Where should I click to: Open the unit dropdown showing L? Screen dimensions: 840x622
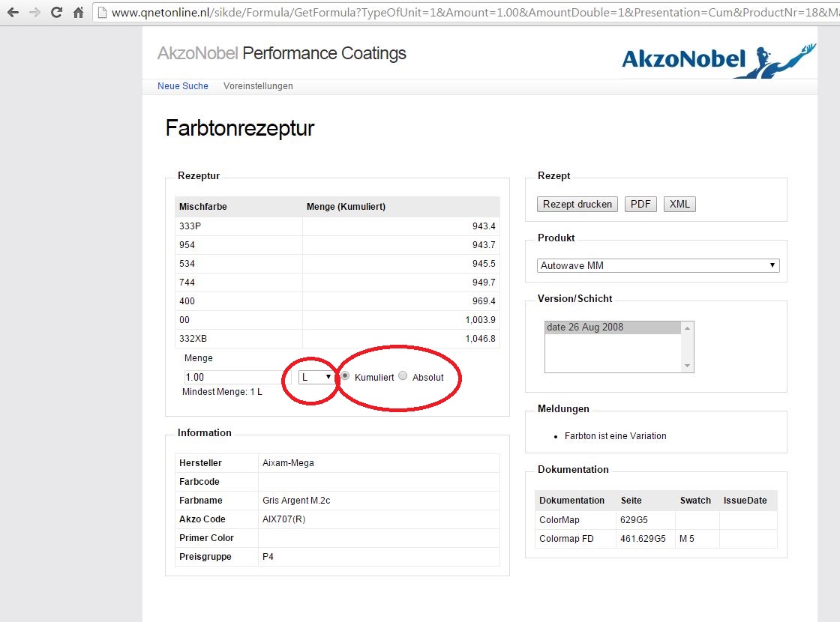pyautogui.click(x=316, y=377)
